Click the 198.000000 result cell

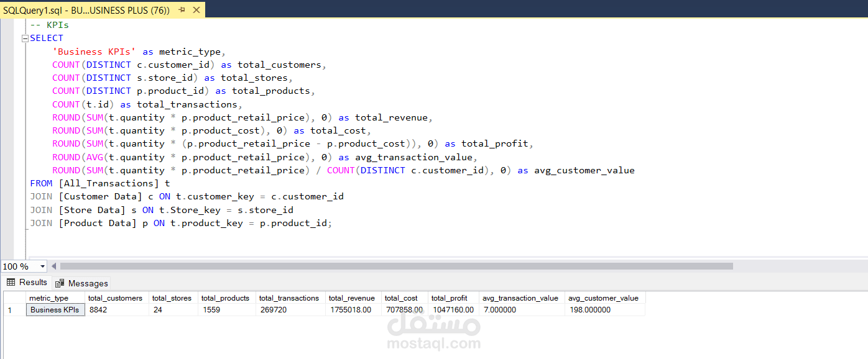[604, 310]
